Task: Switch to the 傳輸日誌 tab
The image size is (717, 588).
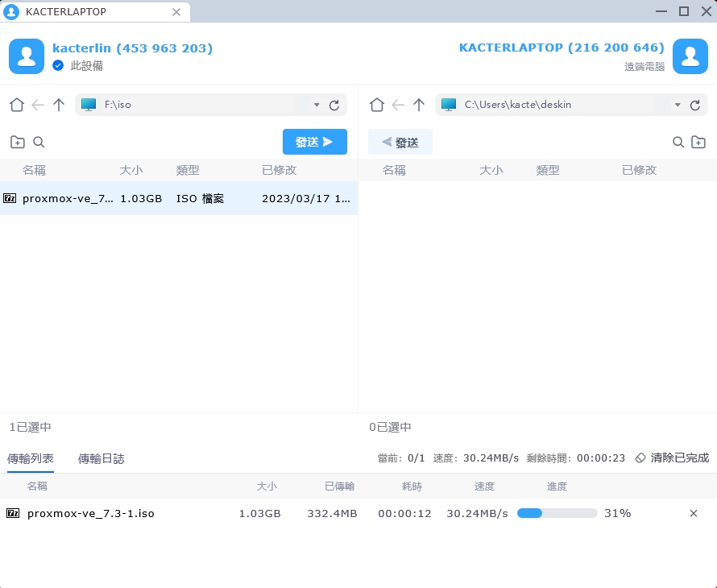Action: pyautogui.click(x=101, y=458)
